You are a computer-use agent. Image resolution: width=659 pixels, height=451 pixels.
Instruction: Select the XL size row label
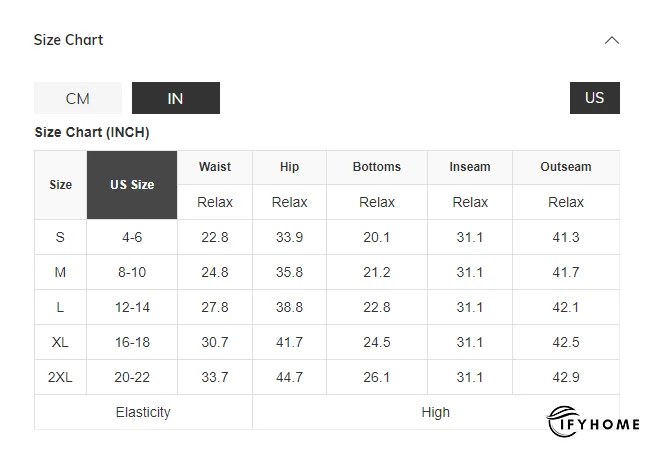point(60,343)
